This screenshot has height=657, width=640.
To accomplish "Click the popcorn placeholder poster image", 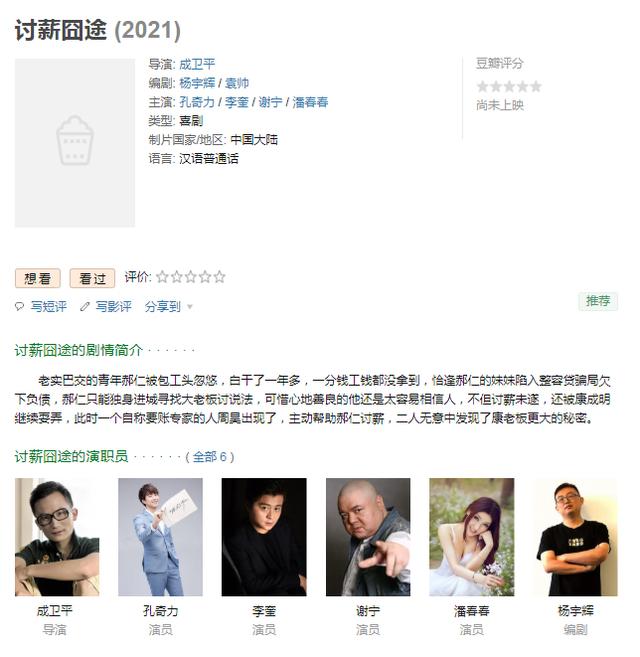I will click(x=75, y=142).
